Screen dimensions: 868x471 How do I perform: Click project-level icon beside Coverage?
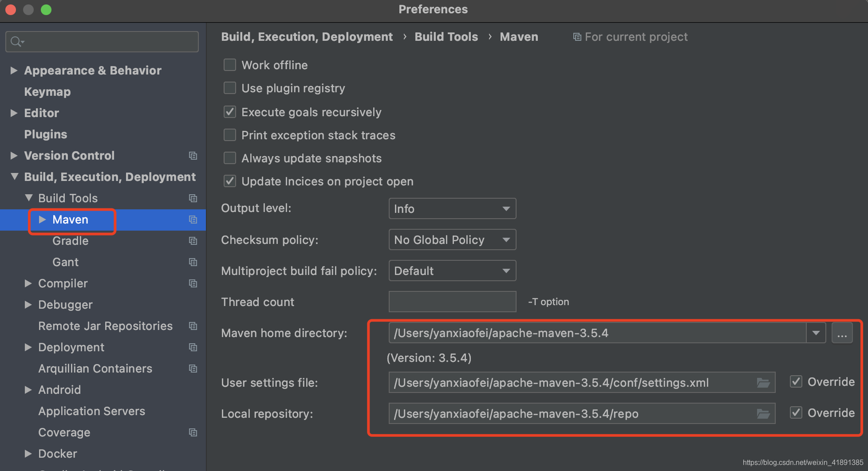point(193,432)
